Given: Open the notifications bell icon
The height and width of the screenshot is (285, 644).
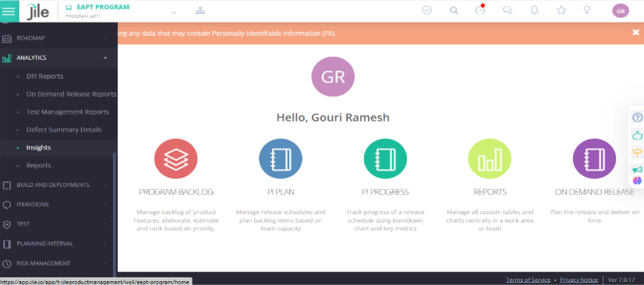Looking at the screenshot, I should pos(534,11).
